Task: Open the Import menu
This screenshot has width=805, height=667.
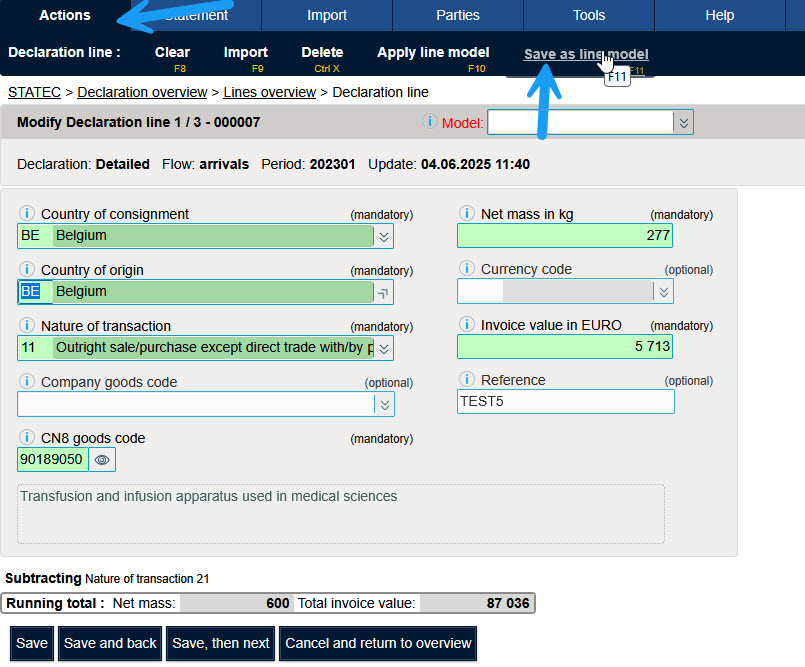Action: click(x=327, y=15)
